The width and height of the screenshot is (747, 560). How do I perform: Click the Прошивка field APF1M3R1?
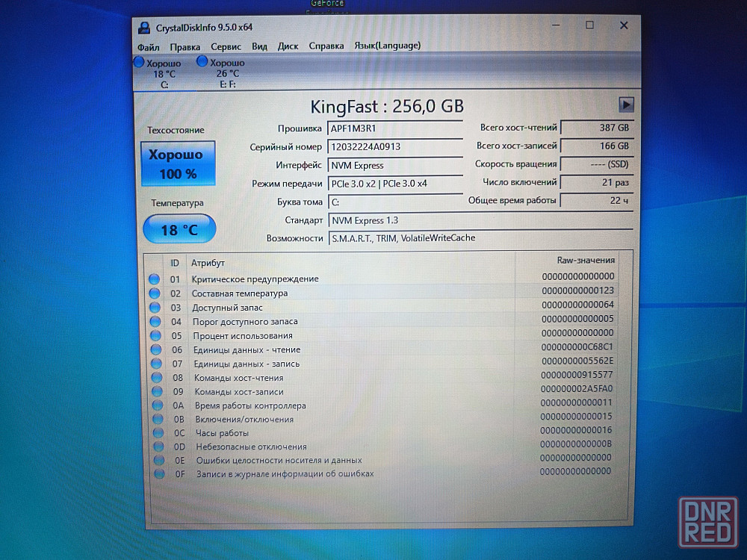tap(395, 128)
